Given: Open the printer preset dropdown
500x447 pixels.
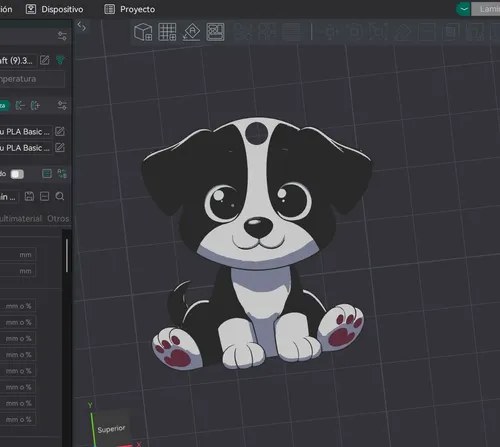Looking at the screenshot, I should [x=17, y=61].
